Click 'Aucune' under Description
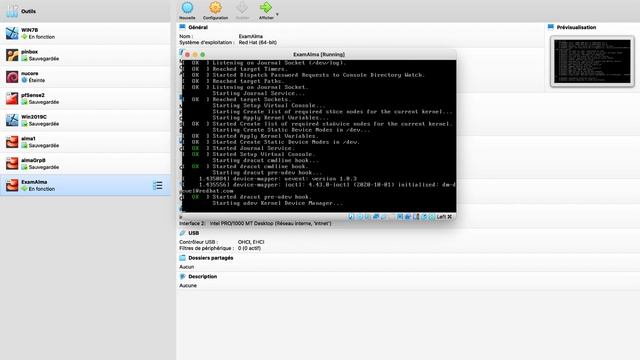Viewport: 640px width, 360px height. (x=188, y=286)
